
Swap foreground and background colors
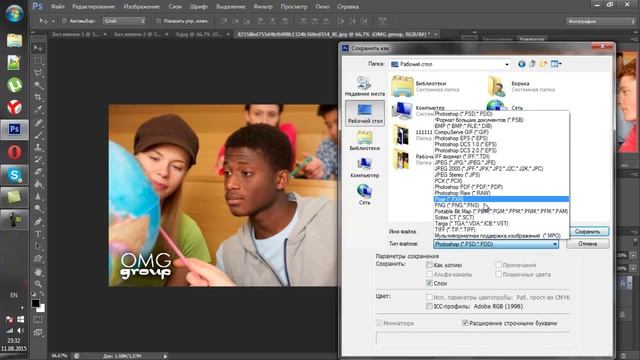click(42, 294)
